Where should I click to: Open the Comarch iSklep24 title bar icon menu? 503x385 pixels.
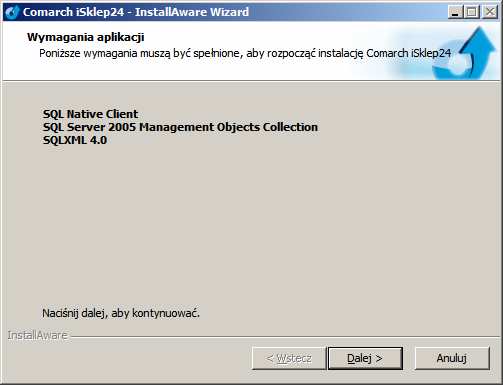(x=12, y=12)
